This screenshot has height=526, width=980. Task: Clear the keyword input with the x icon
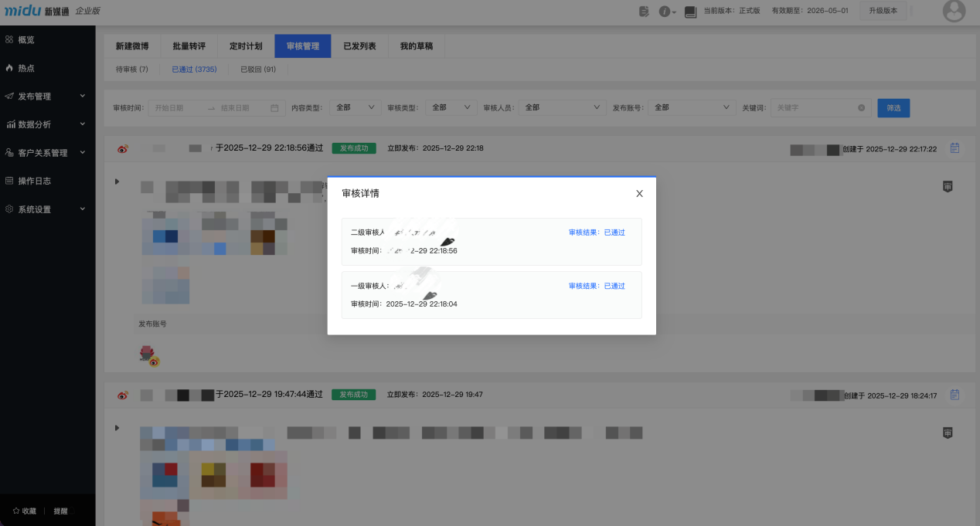click(861, 107)
